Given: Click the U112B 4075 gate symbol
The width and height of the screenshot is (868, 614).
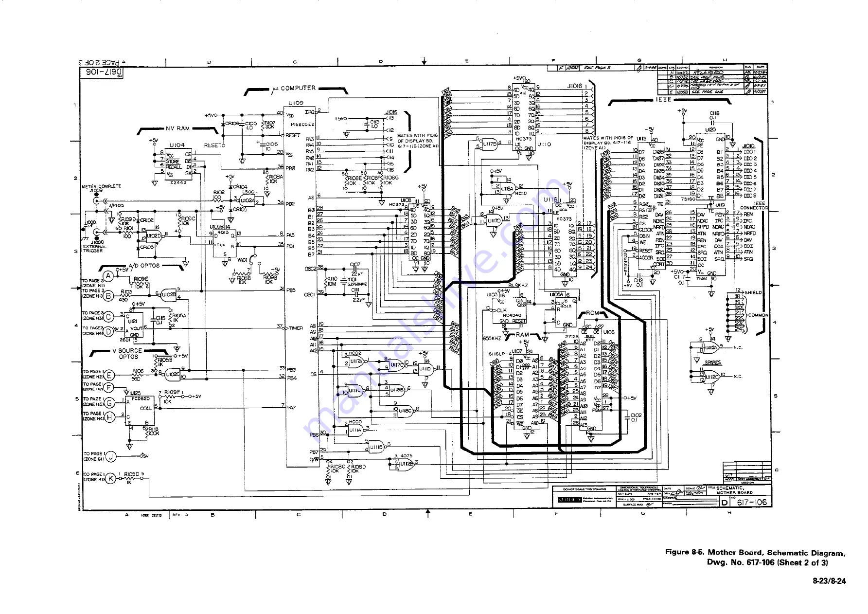Looking at the screenshot, I should click(407, 464).
